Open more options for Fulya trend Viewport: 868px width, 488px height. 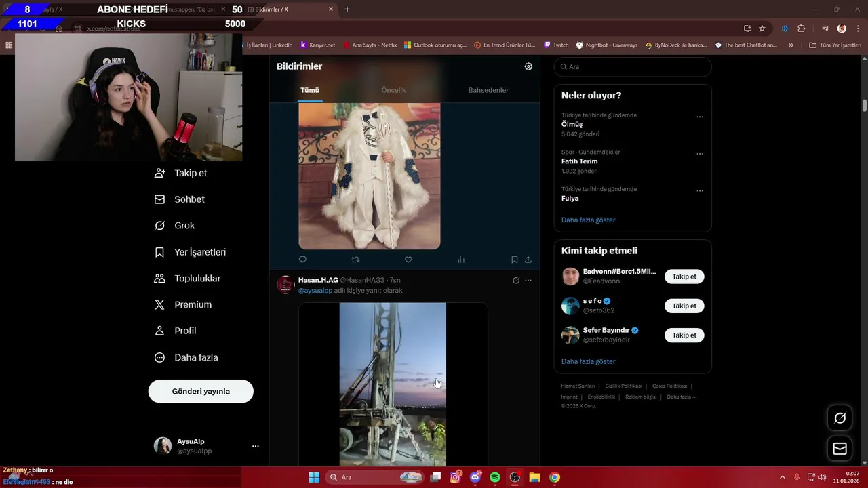(x=700, y=191)
